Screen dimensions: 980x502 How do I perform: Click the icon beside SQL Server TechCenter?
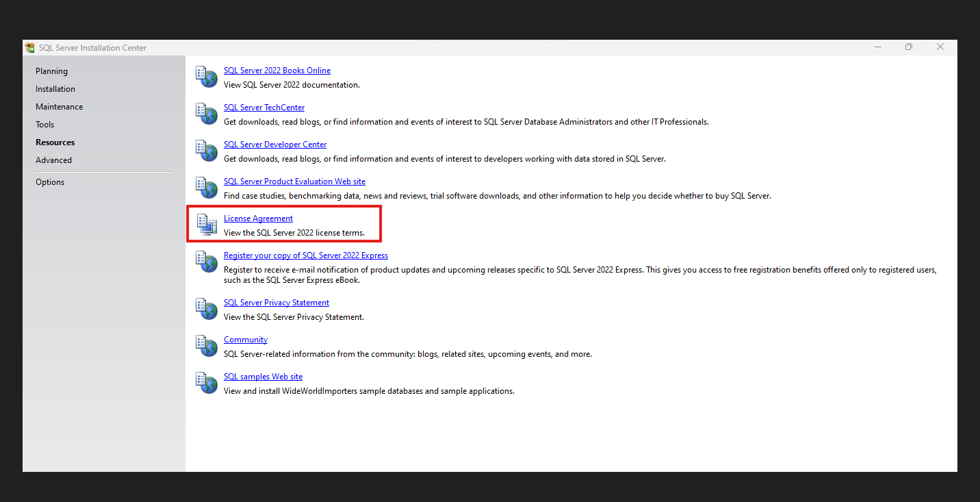206,114
